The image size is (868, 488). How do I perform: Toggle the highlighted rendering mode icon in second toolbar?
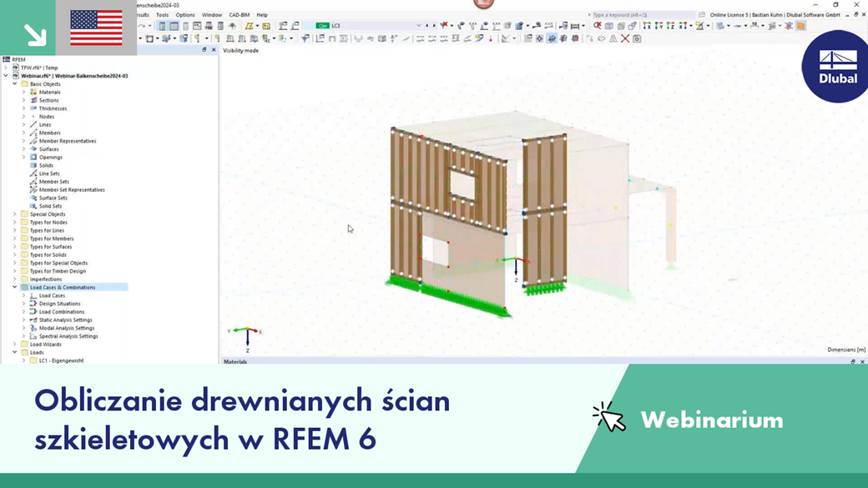click(552, 38)
